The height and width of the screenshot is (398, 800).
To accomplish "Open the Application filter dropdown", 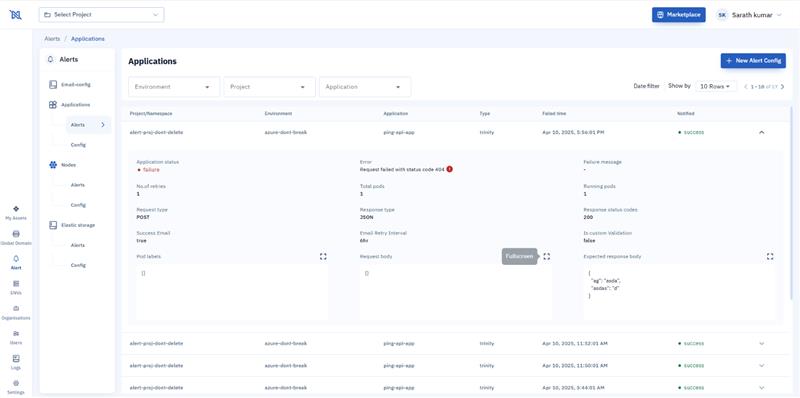I will point(365,87).
